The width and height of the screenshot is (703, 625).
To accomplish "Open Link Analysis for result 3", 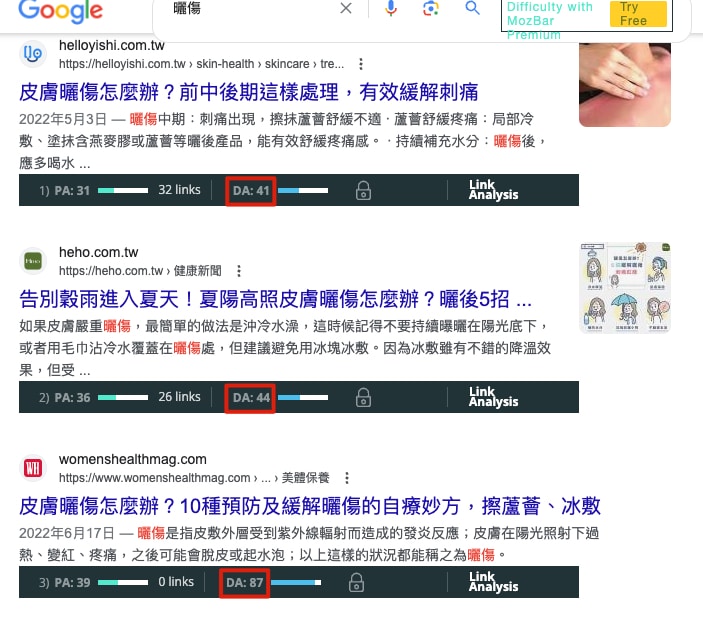I will 493,582.
